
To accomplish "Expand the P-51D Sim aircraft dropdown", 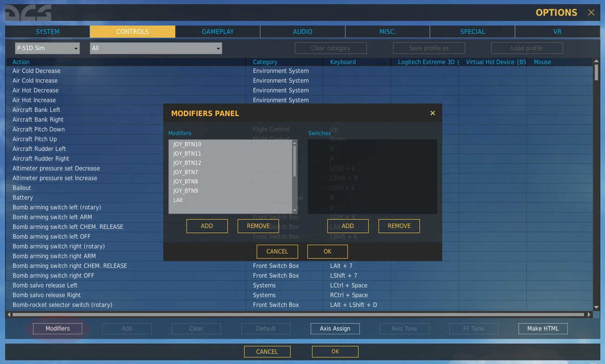I will point(47,48).
